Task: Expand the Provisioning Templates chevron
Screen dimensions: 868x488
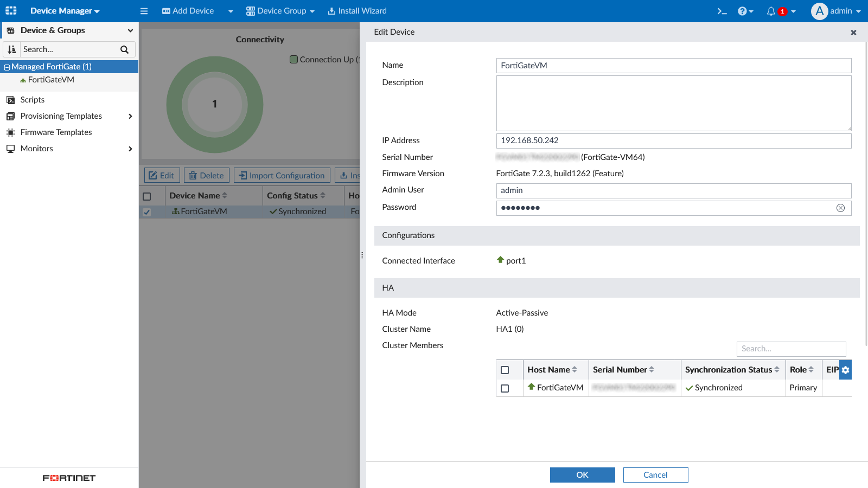Action: [130, 115]
